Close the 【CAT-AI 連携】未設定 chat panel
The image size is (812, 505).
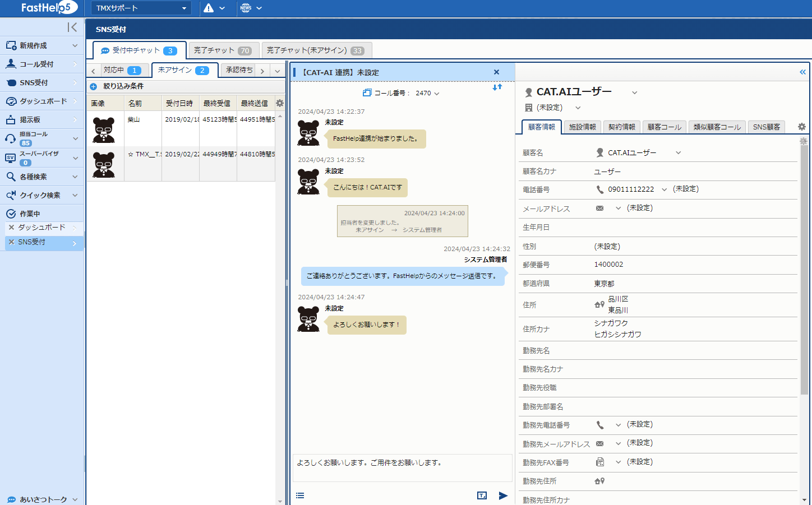click(x=496, y=72)
